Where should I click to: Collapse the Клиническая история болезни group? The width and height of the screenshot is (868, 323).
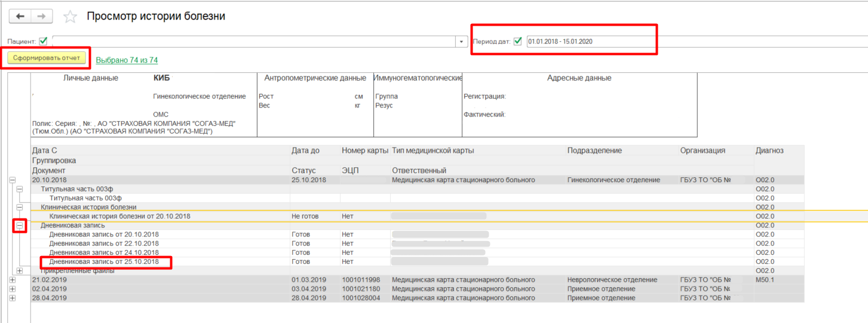[20, 207]
